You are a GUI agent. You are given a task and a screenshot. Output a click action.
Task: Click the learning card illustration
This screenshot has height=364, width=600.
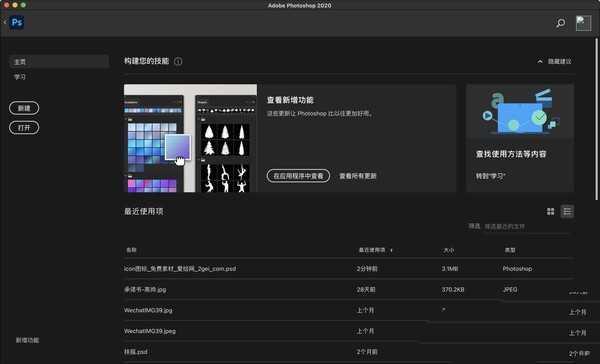point(520,111)
